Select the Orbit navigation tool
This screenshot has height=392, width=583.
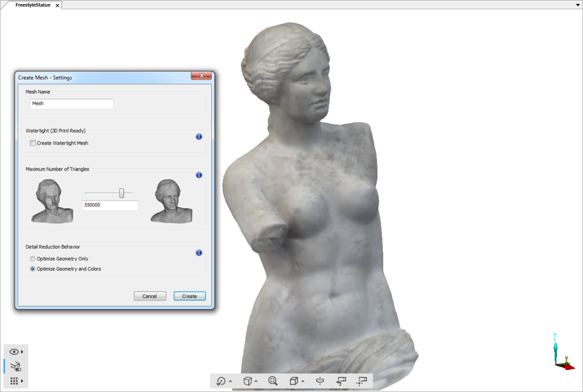(222, 381)
